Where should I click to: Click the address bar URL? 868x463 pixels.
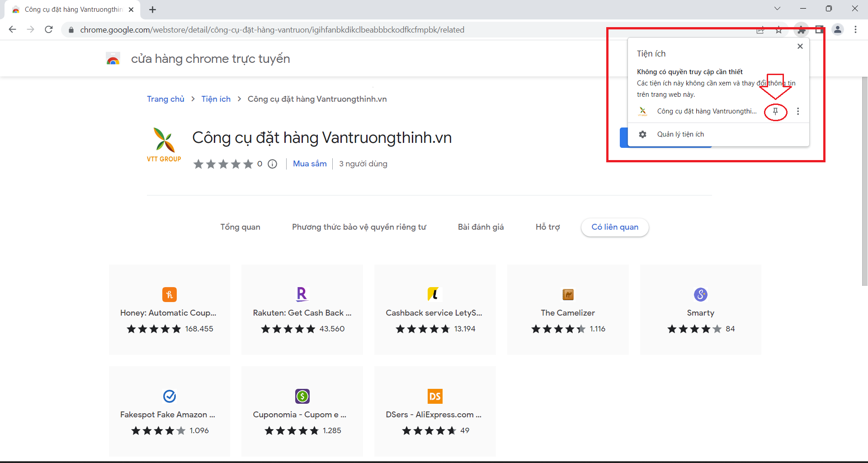click(x=272, y=30)
